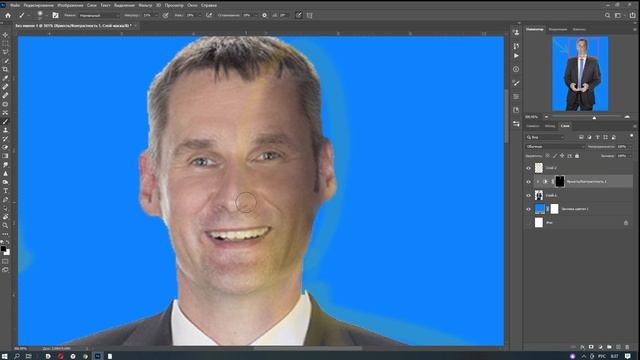Switch to the Навигатор tab
Viewport: 640px width, 360px height.
coord(534,29)
